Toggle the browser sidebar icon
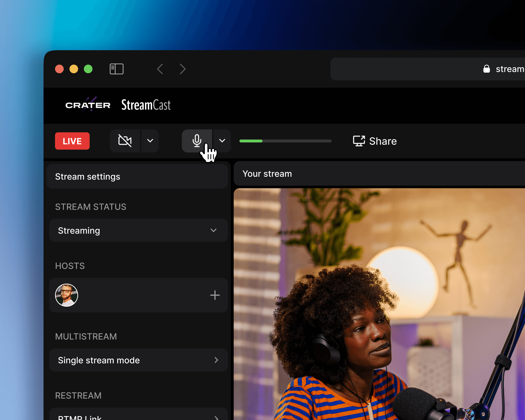Screen dimensions: 525x420 click(117, 69)
